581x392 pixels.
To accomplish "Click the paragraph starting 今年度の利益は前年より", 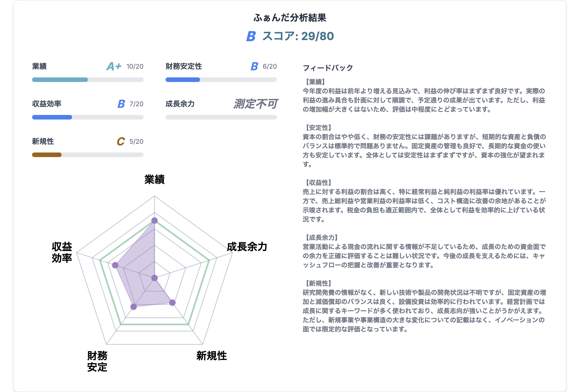I will pos(424,100).
